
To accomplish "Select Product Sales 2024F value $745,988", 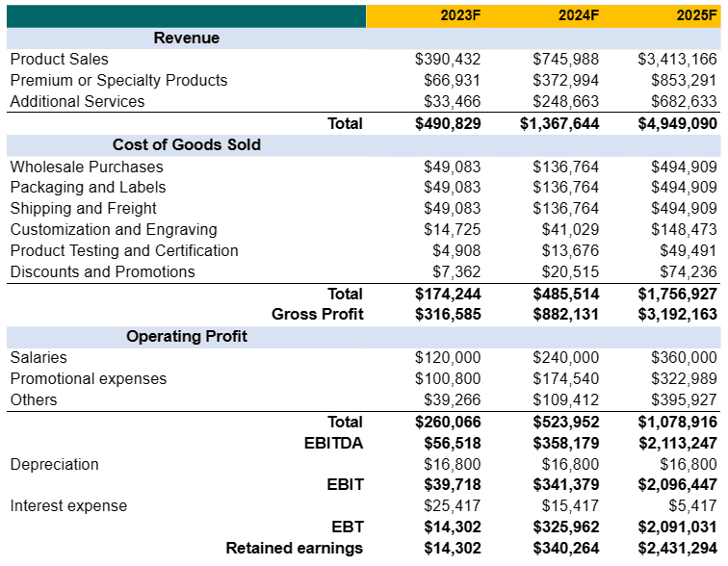I will pos(566,60).
